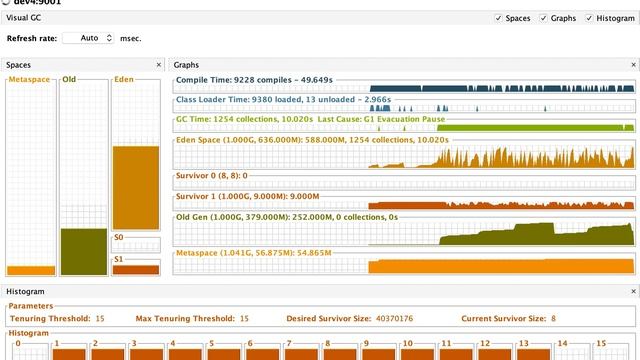
Task: Click the Old Gen usage graph
Action: point(404,233)
